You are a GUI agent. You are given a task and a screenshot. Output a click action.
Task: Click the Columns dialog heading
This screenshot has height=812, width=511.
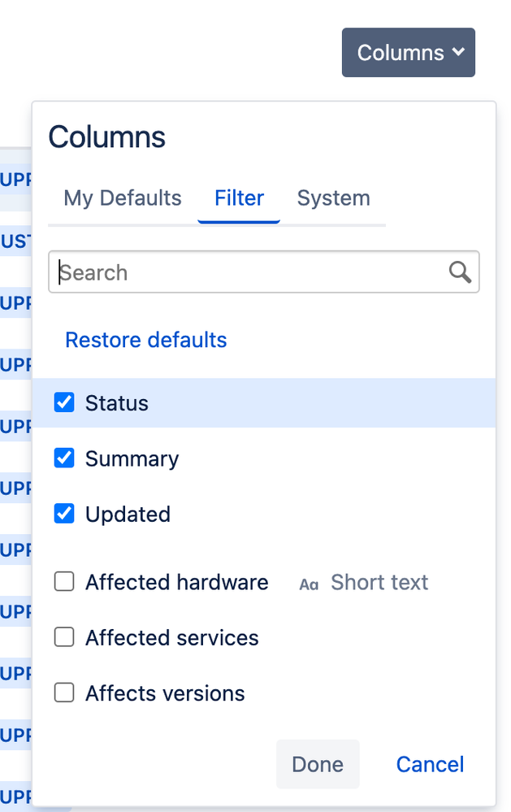tap(106, 137)
